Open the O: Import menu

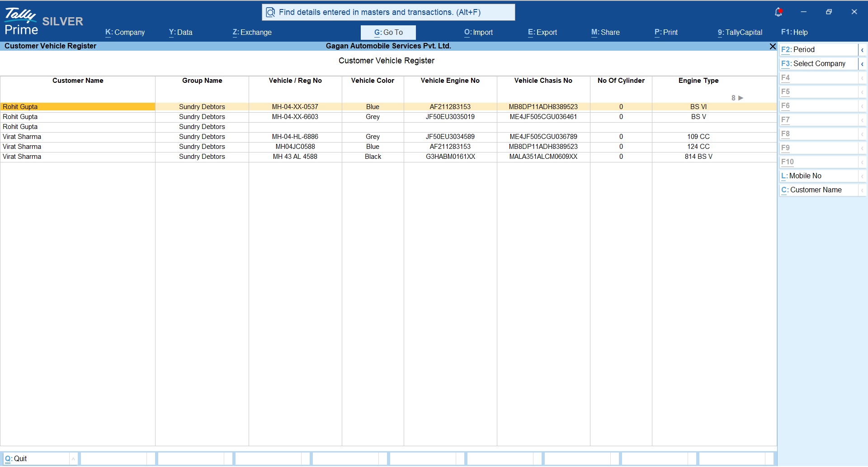click(478, 33)
